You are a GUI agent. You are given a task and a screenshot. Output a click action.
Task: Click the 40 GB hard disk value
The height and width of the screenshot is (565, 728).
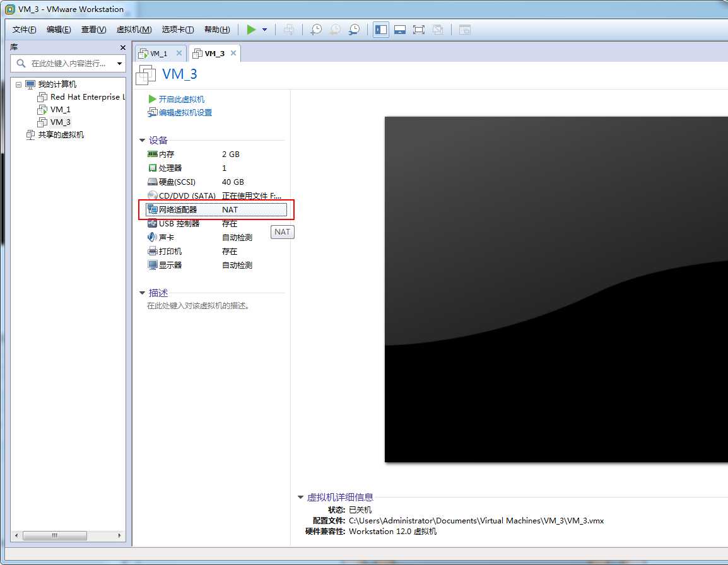(x=233, y=182)
